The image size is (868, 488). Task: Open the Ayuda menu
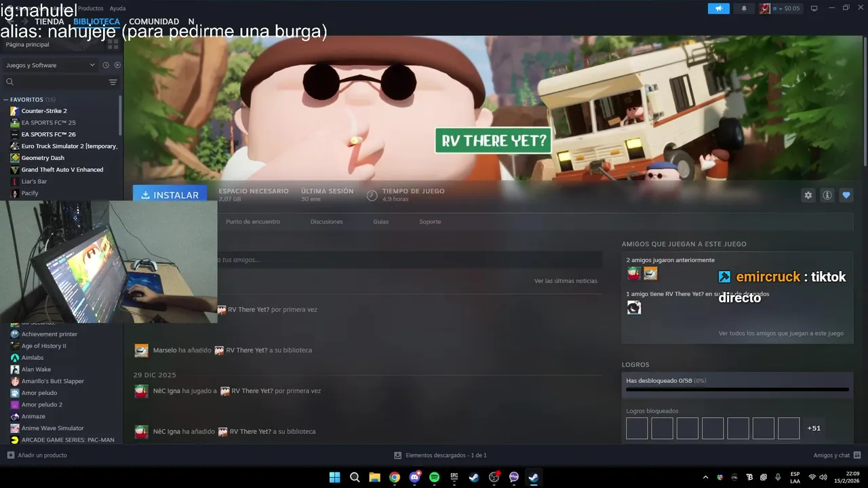[x=117, y=8]
